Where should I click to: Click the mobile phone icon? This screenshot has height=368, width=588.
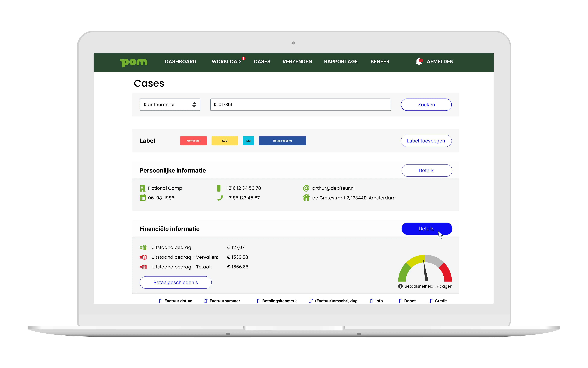[219, 188]
